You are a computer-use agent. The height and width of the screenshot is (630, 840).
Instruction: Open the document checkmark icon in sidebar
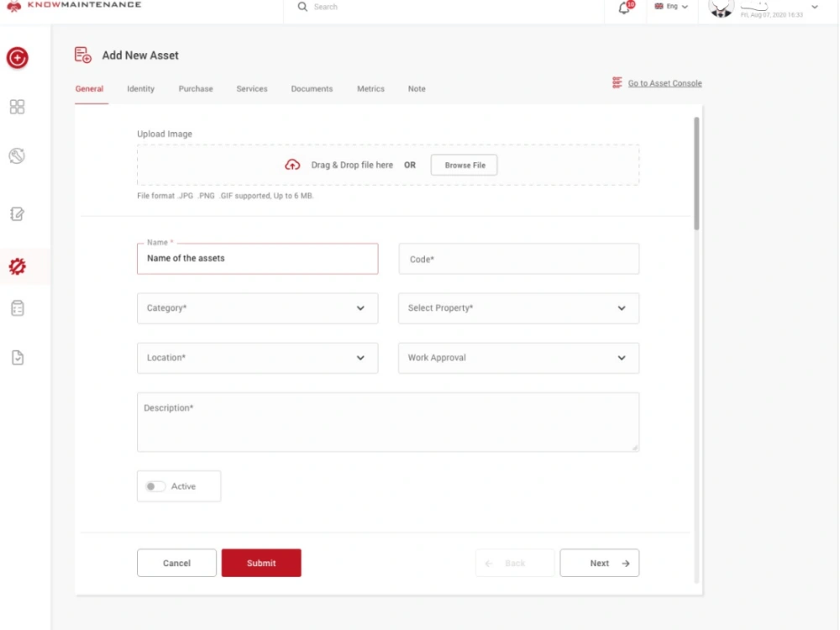click(x=17, y=357)
